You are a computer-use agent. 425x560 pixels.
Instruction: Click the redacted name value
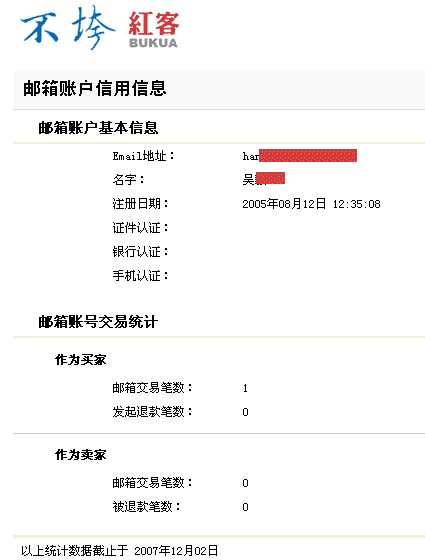click(264, 179)
